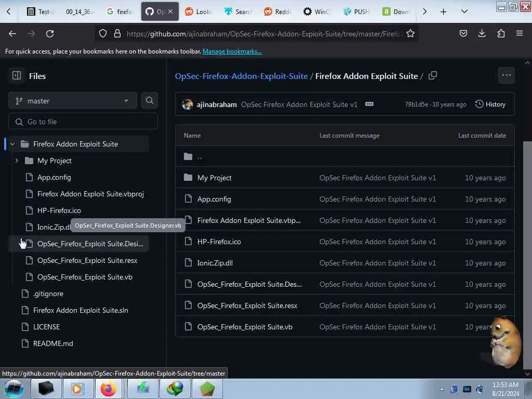
Task: Switch to the WinC tab
Action: coord(317,12)
